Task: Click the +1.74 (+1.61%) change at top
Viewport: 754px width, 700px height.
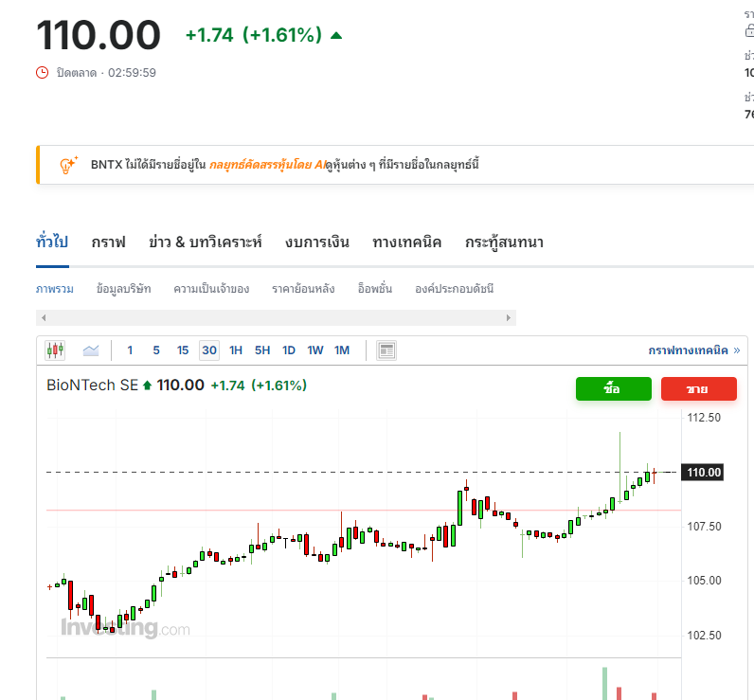Action: pos(254,35)
